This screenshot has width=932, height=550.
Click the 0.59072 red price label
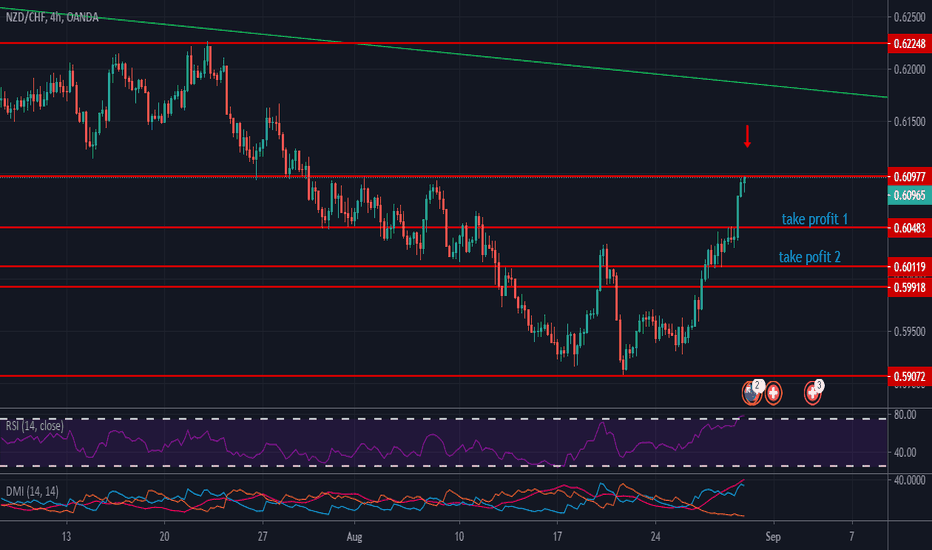click(909, 376)
